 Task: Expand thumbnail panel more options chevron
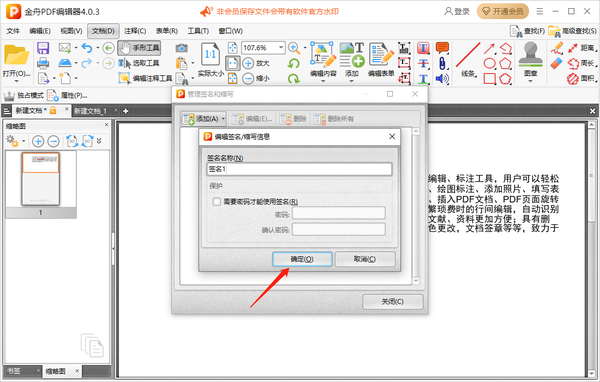click(99, 141)
